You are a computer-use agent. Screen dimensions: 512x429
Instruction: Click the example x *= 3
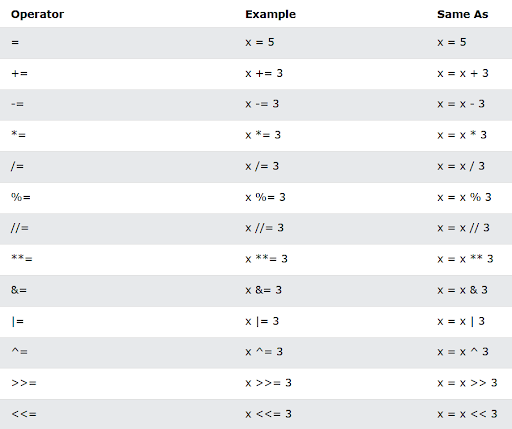(263, 135)
